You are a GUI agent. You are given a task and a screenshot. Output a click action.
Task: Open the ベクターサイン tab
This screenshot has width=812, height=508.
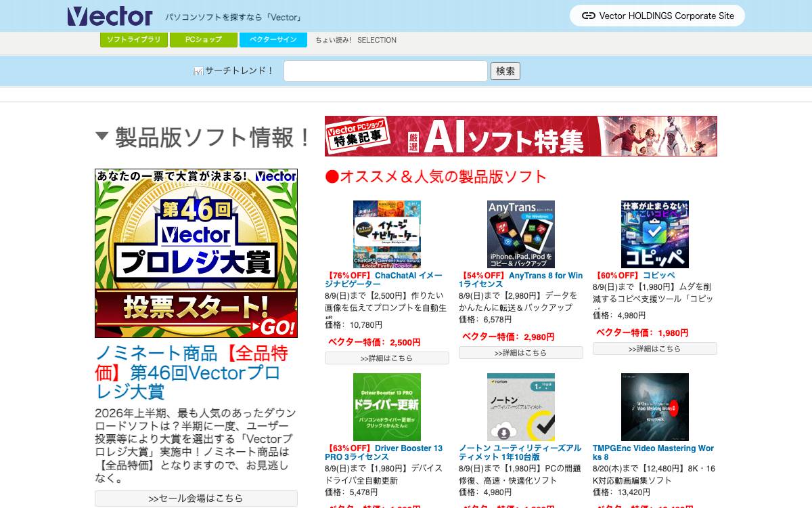273,40
